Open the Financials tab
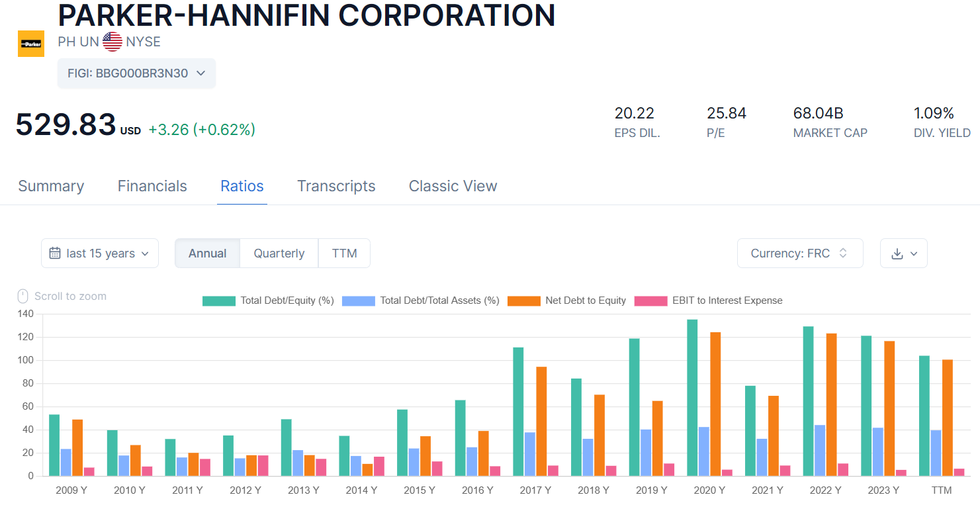Screen dimensions: 980x505 pos(152,186)
